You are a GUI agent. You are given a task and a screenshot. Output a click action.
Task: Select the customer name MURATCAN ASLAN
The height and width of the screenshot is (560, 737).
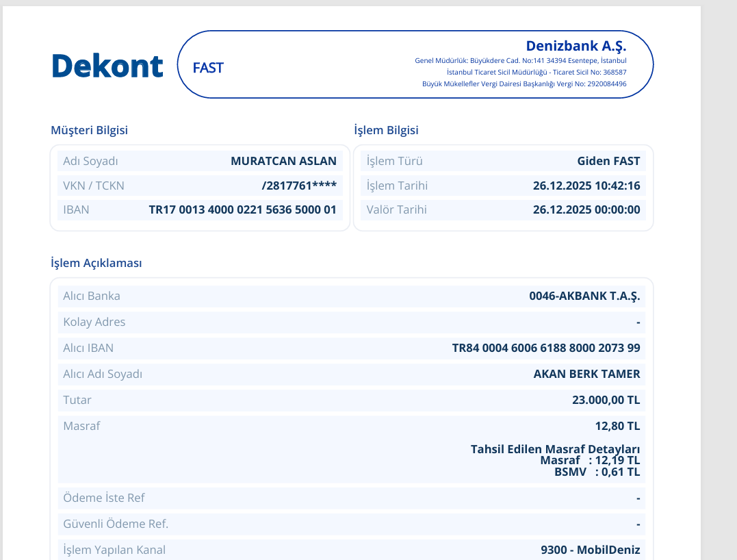click(283, 161)
